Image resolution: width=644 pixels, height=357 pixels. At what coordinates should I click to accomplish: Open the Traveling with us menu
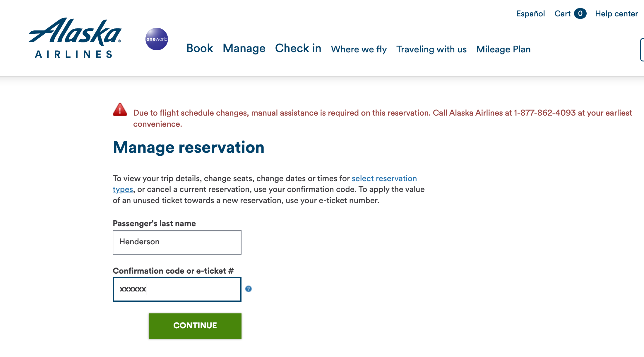[x=431, y=49]
